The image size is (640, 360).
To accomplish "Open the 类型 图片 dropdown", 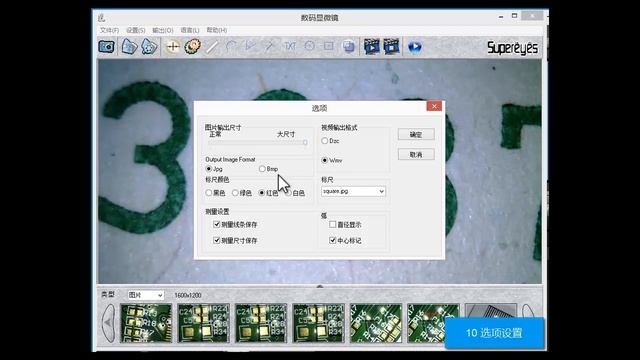I will click(x=145, y=295).
